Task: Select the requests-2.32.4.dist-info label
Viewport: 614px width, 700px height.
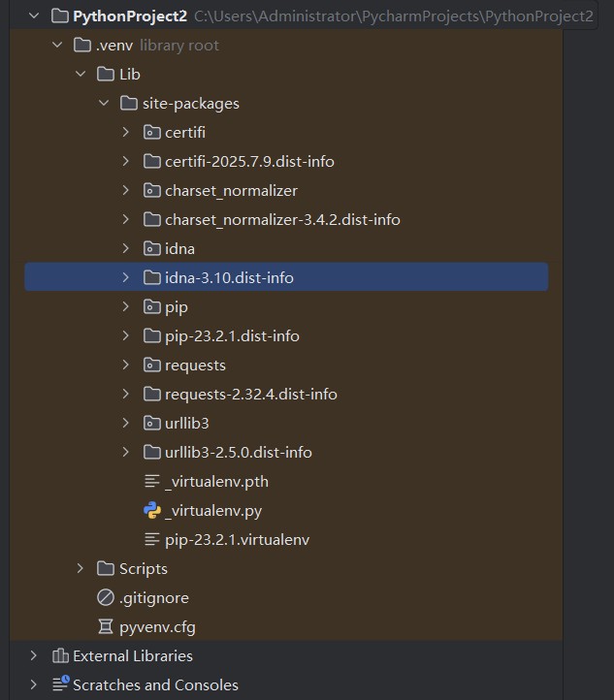Action: pyautogui.click(x=251, y=395)
